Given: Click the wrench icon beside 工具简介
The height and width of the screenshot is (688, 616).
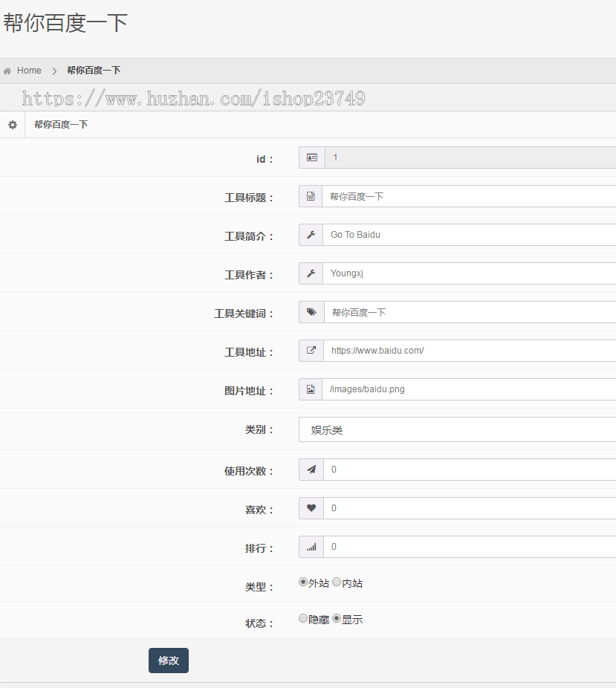Looking at the screenshot, I should click(x=311, y=235).
